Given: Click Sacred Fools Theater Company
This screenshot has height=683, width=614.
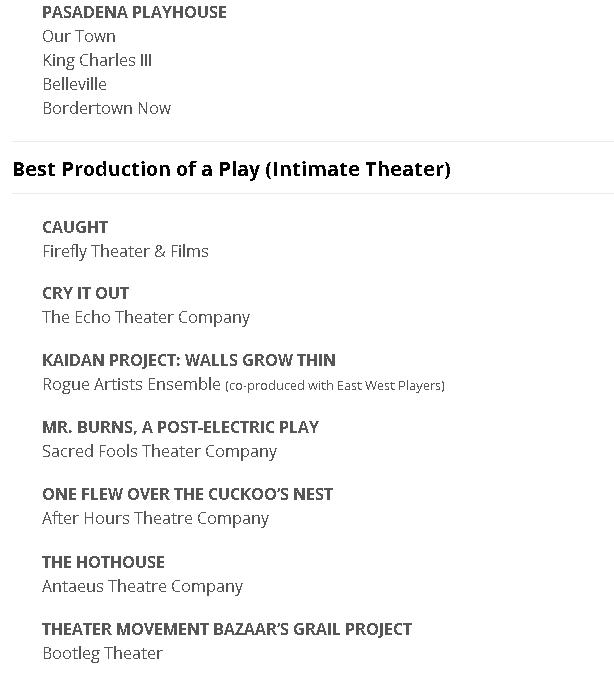Looking at the screenshot, I should tap(159, 451).
